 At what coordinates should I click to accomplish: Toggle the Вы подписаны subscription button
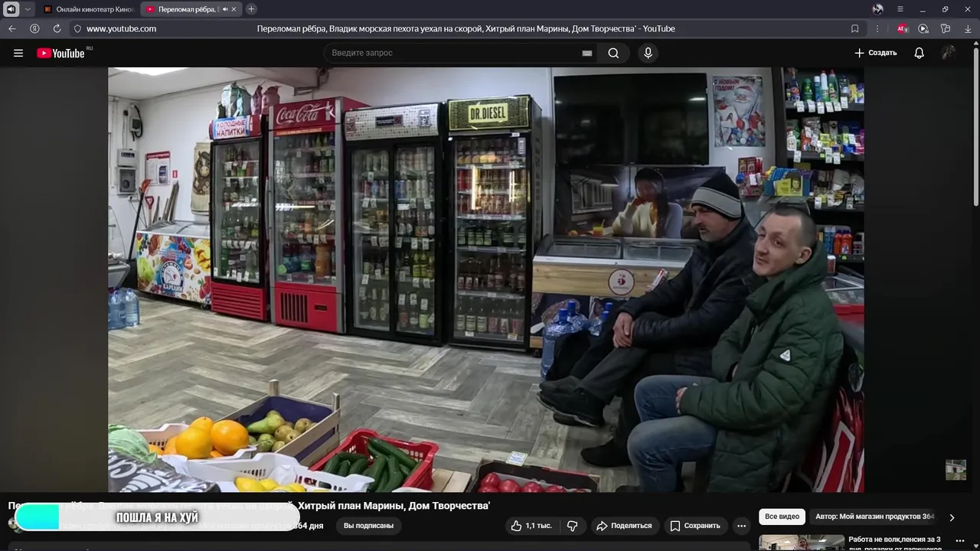coord(368,526)
